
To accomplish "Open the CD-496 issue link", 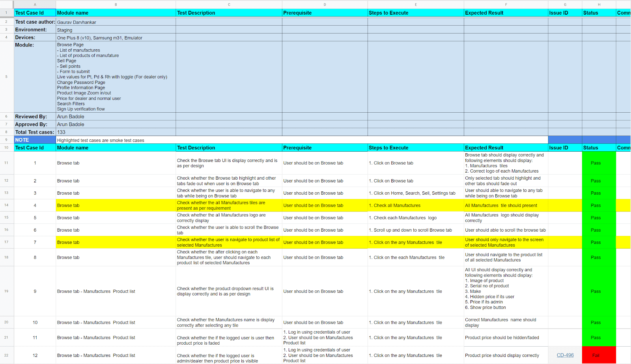I will click(565, 355).
